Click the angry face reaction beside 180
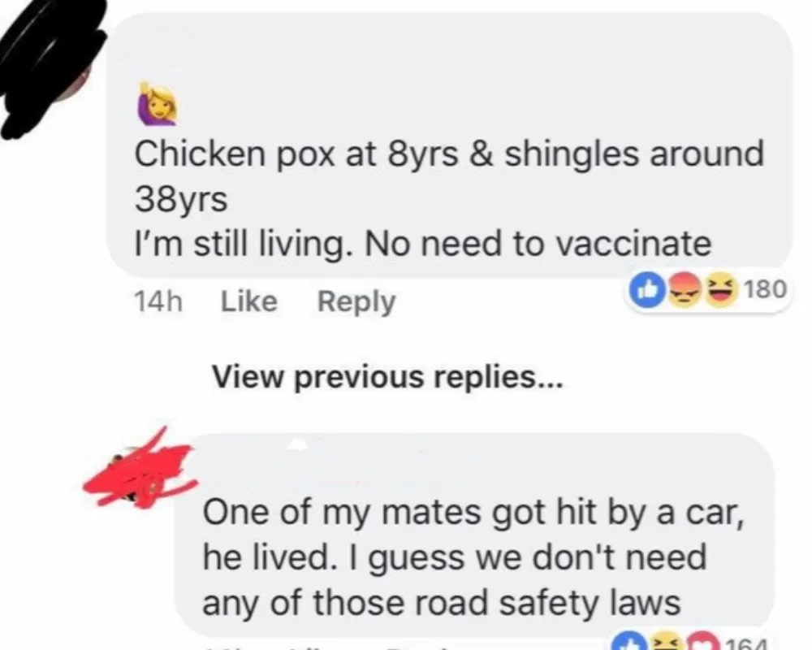The width and height of the screenshot is (812, 650). point(684,288)
